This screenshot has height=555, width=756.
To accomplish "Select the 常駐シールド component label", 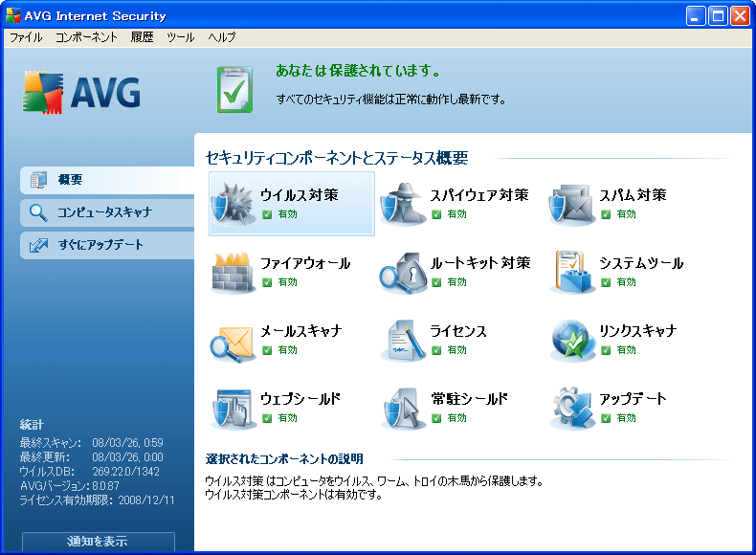I will pyautogui.click(x=469, y=399).
